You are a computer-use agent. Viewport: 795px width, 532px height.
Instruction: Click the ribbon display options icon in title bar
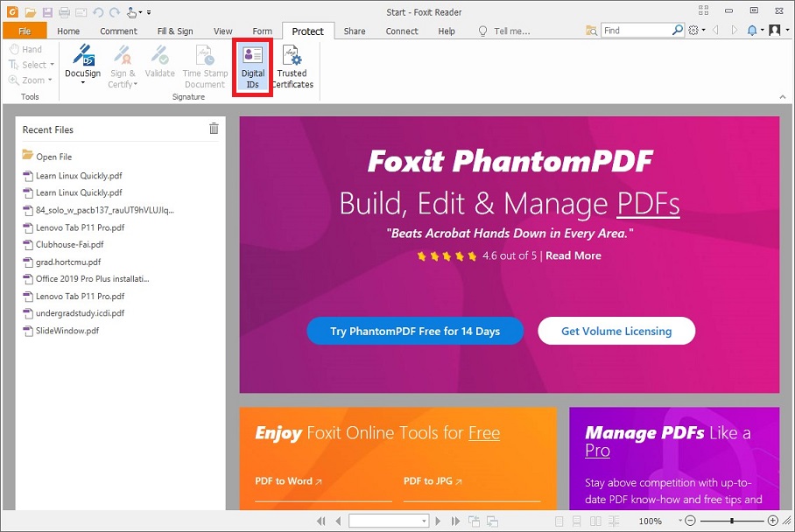point(703,10)
